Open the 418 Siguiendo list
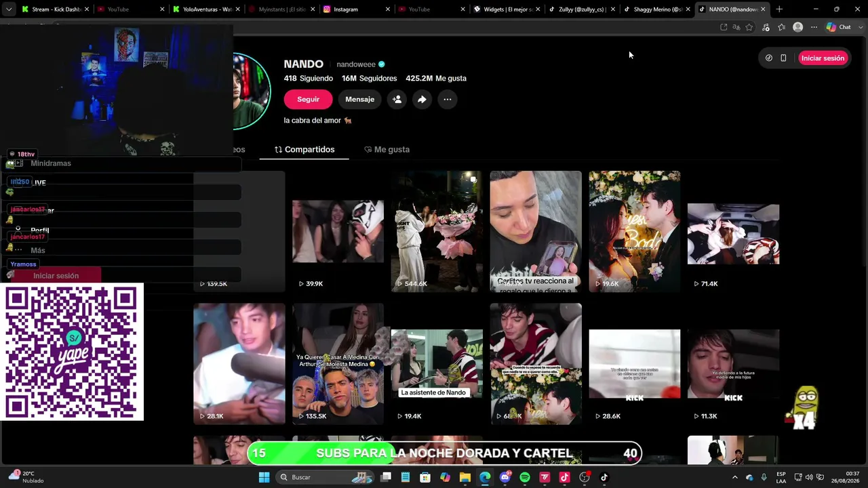 (309, 79)
